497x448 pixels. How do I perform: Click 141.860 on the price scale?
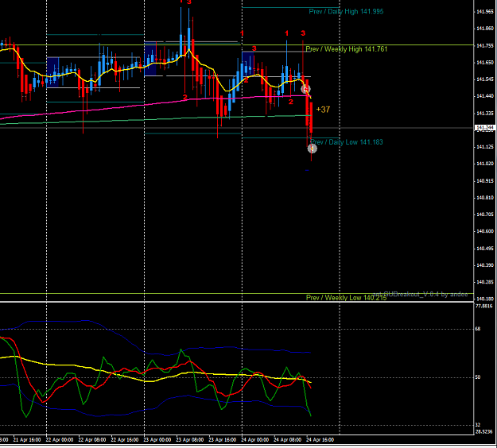pyautogui.click(x=485, y=29)
